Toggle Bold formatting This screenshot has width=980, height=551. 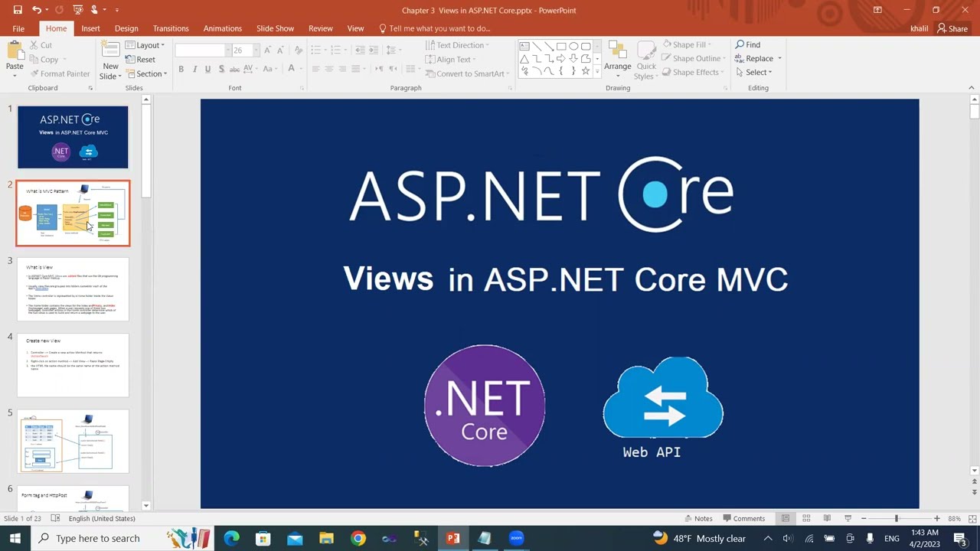181,69
